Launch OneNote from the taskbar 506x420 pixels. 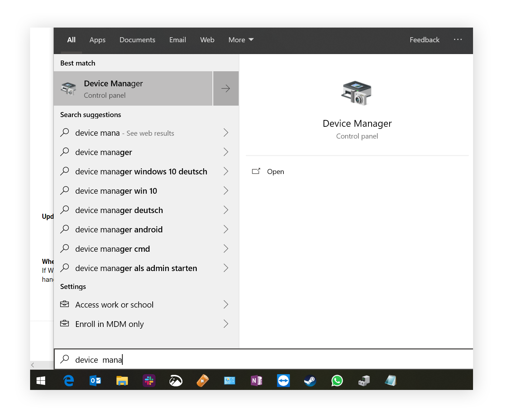[x=257, y=381]
